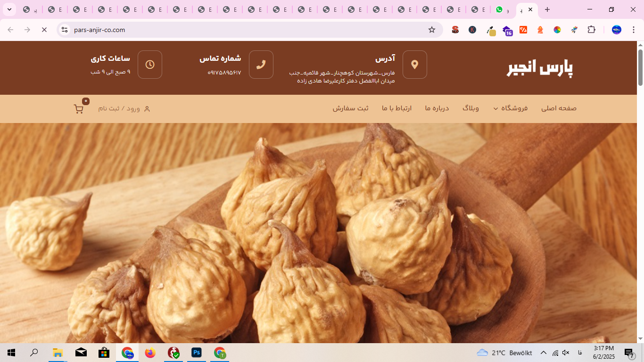Screen dimensions: 644x362
Task: Click the location pin icon beside آدرس
Action: 415,65
